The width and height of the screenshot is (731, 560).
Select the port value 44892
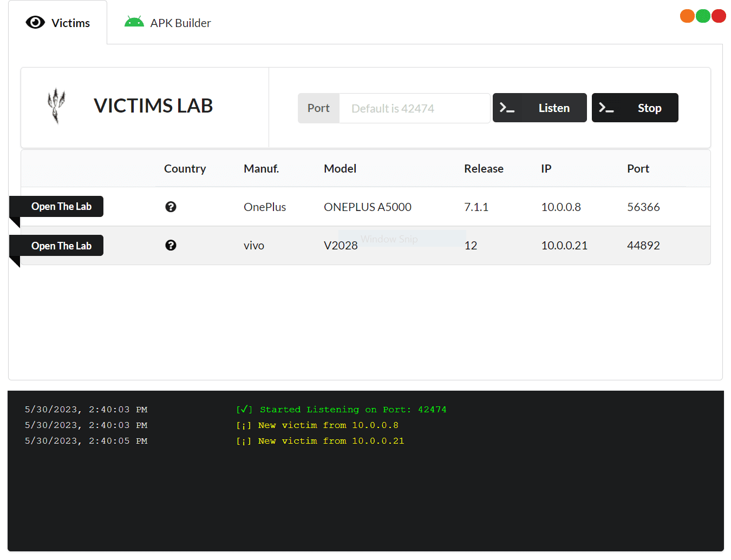(643, 245)
